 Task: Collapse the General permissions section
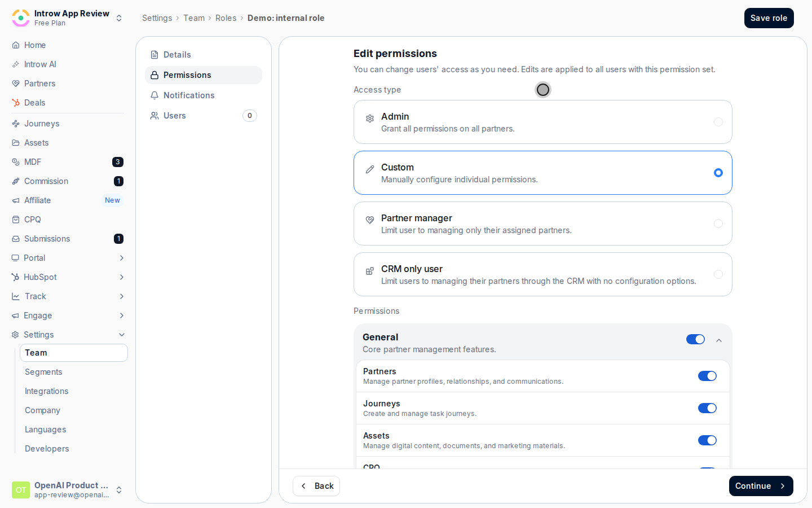coord(719,340)
